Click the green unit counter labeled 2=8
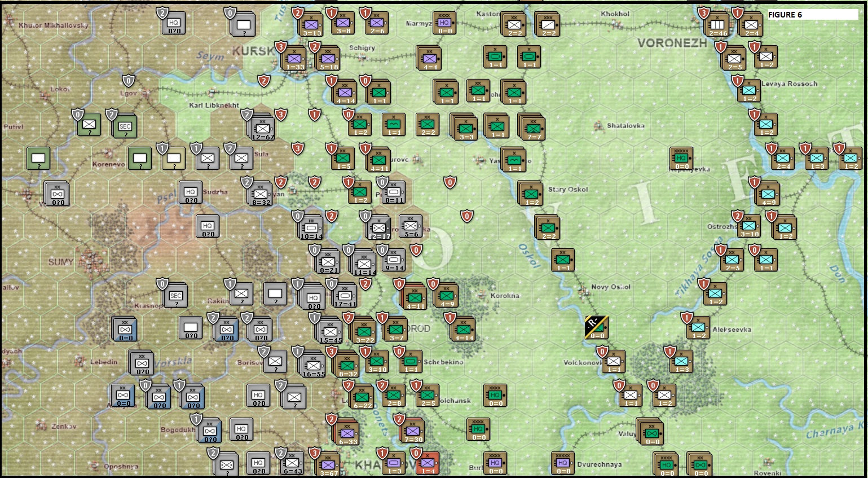This screenshot has height=478, width=868. [394, 396]
